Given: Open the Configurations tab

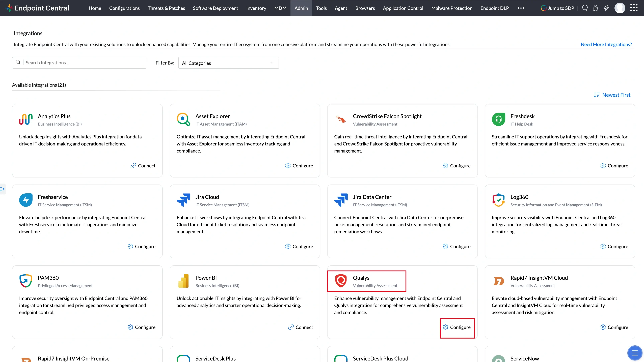Looking at the screenshot, I should click(x=124, y=8).
